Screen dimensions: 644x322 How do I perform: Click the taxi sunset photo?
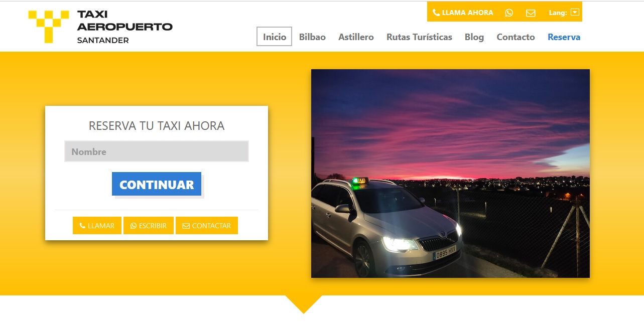coord(450,174)
